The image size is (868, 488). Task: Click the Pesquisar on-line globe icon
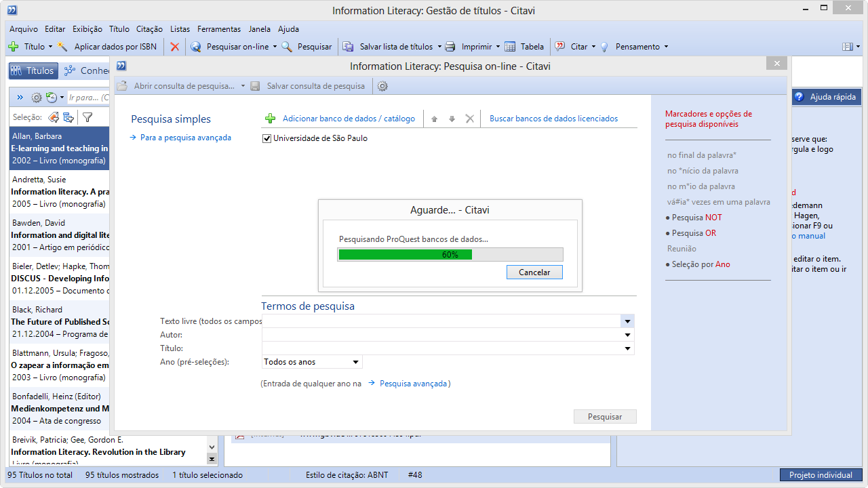click(196, 47)
